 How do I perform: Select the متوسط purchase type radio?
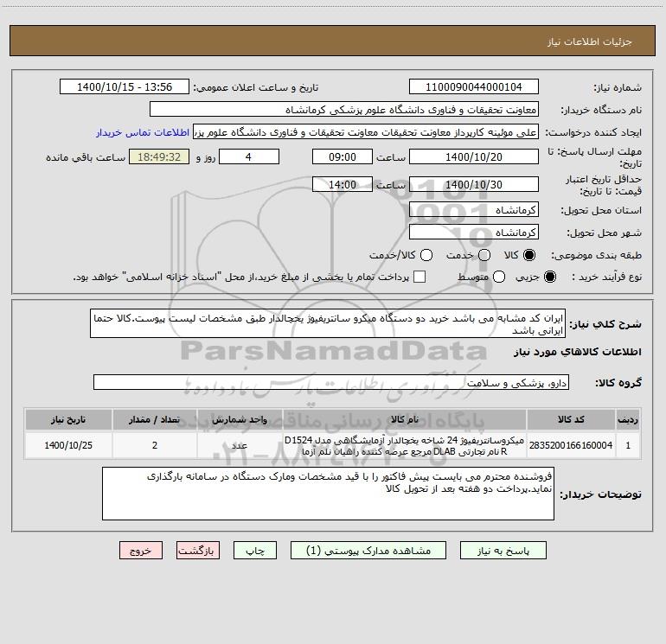point(499,277)
